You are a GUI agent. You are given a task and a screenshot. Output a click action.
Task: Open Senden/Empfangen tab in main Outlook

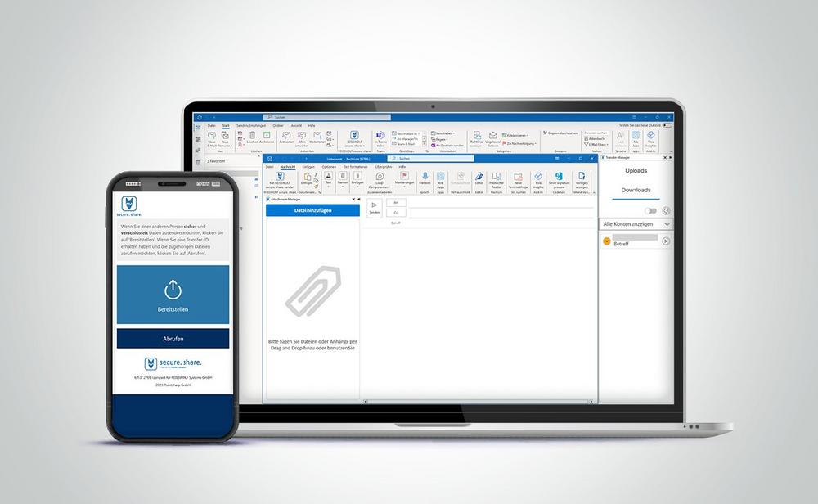point(251,126)
